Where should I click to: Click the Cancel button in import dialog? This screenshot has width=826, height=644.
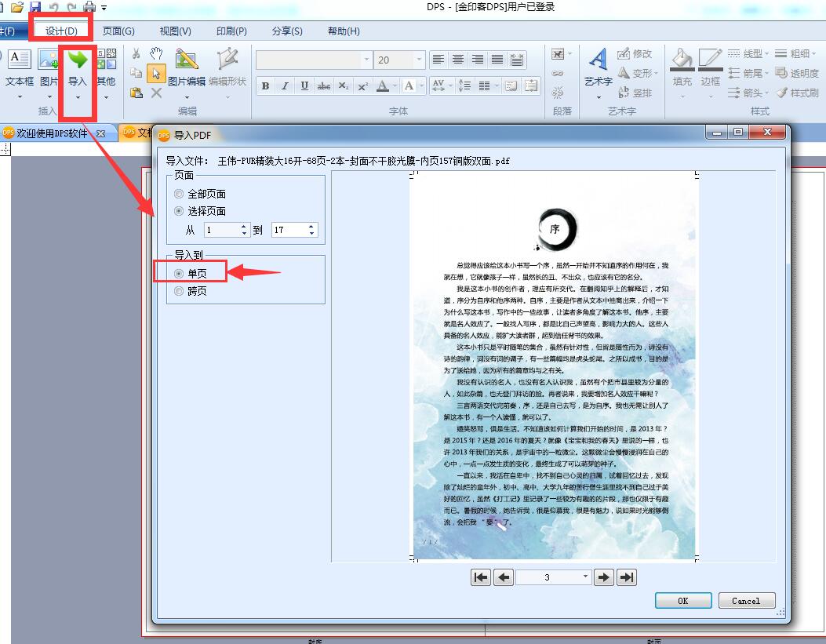coord(747,601)
